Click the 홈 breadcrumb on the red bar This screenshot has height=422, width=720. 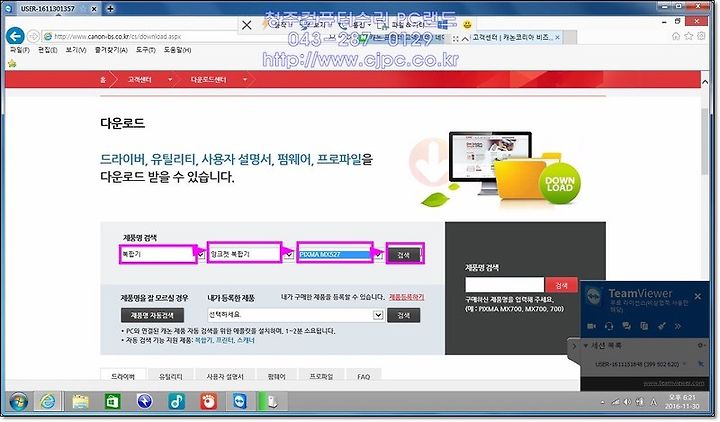[x=103, y=80]
